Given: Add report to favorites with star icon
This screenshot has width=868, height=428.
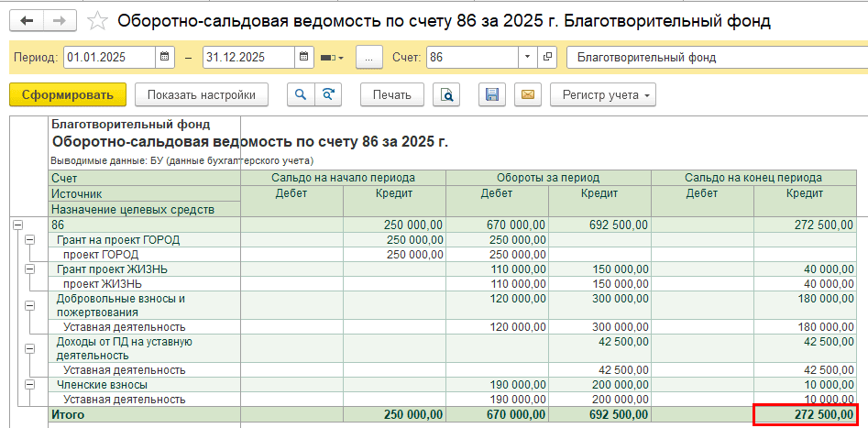Looking at the screenshot, I should (x=97, y=20).
